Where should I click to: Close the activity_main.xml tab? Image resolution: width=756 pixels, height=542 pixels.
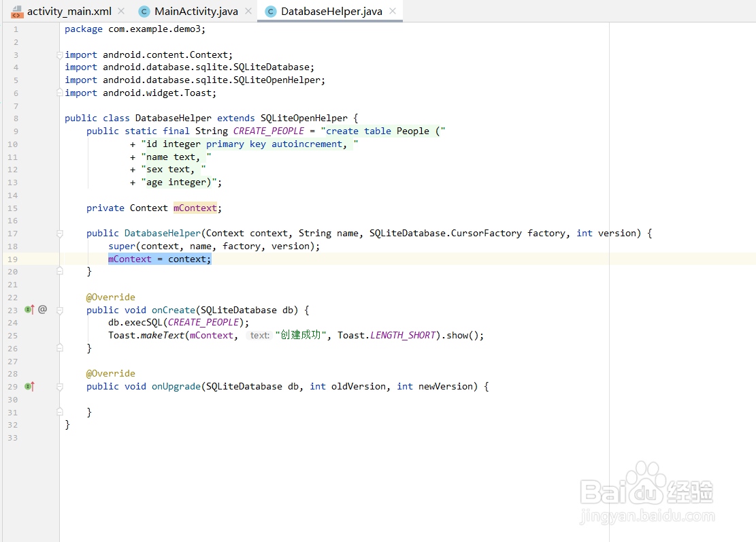click(x=122, y=11)
